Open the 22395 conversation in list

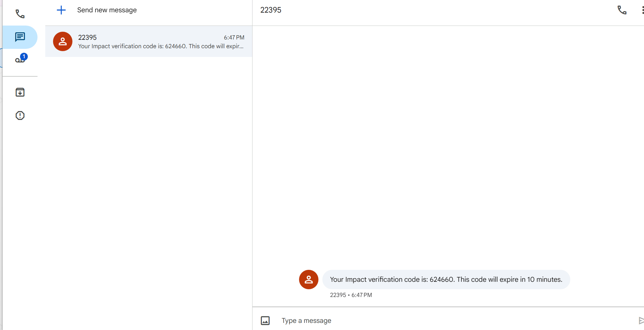pyautogui.click(x=149, y=41)
